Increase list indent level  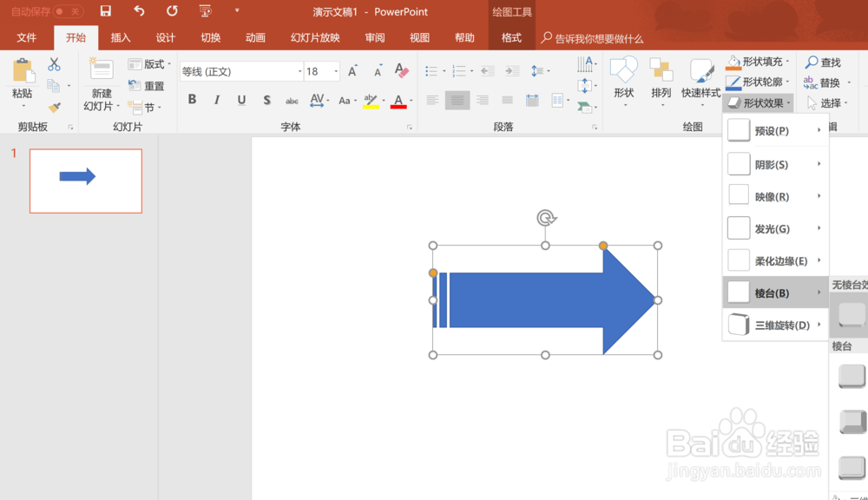pyautogui.click(x=512, y=71)
